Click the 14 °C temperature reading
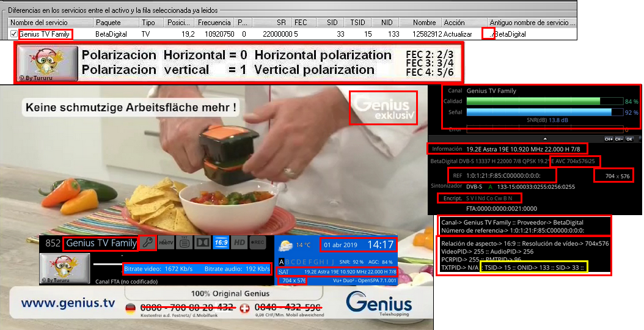 [x=303, y=245]
